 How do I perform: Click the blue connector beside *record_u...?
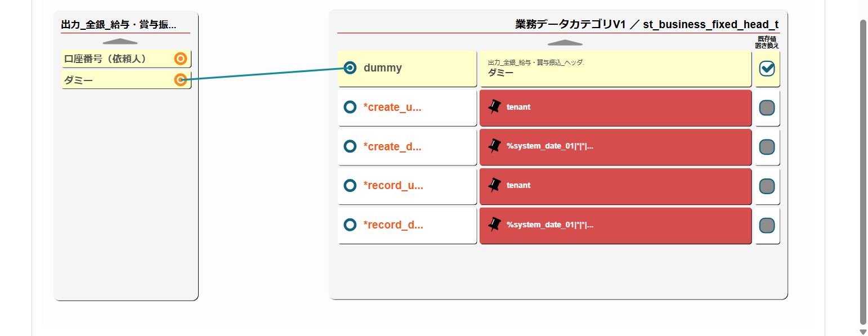point(350,185)
